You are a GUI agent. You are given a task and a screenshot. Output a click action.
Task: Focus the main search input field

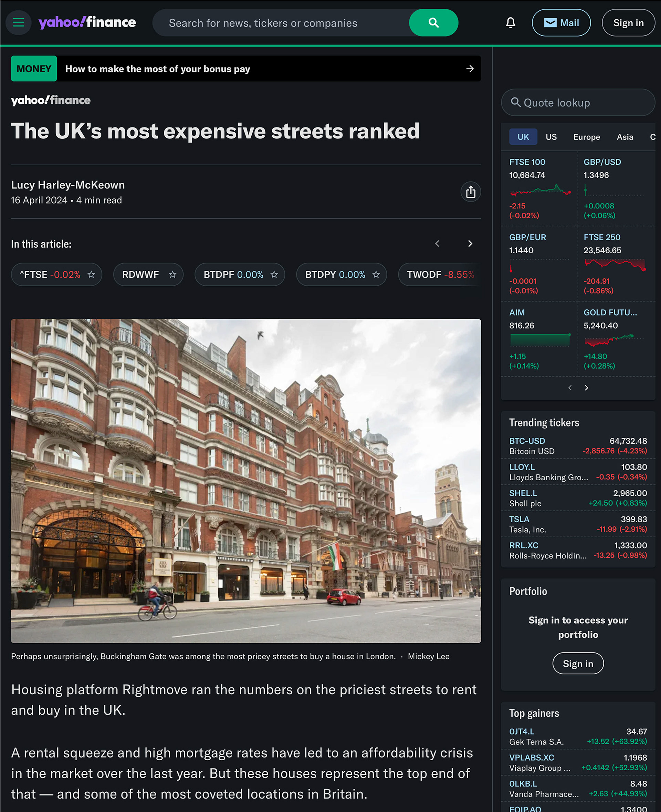click(x=282, y=23)
